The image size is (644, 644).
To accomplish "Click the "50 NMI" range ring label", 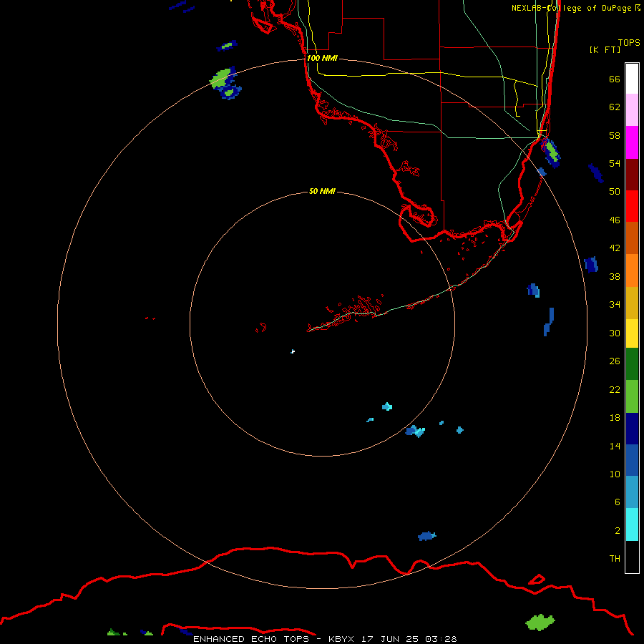I will coord(322,191).
